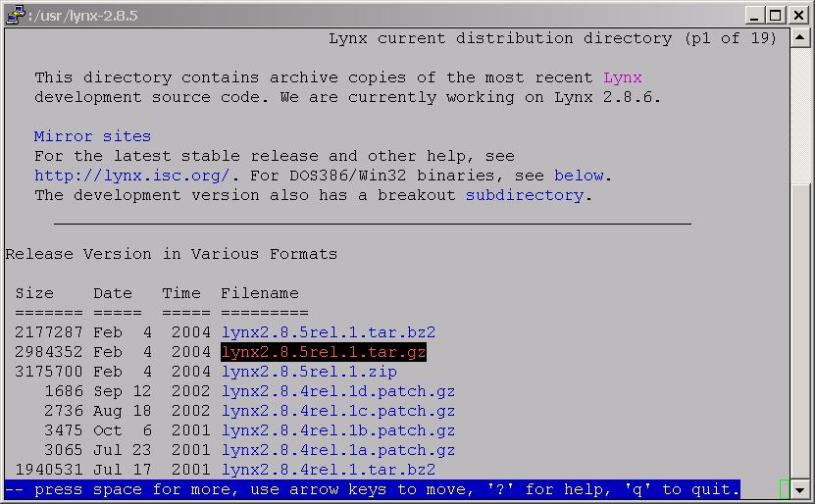Follow the 'below' binaries link
Image resolution: width=815 pixels, height=504 pixels.
[579, 176]
